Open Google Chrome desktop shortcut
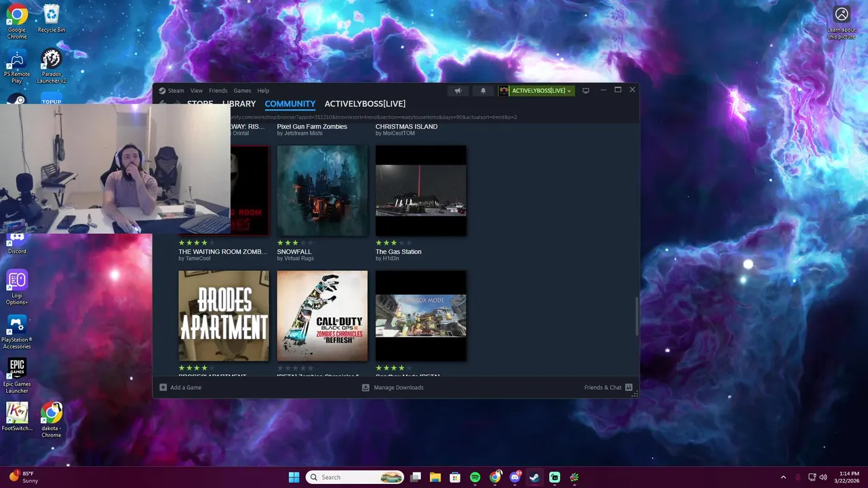 17,22
